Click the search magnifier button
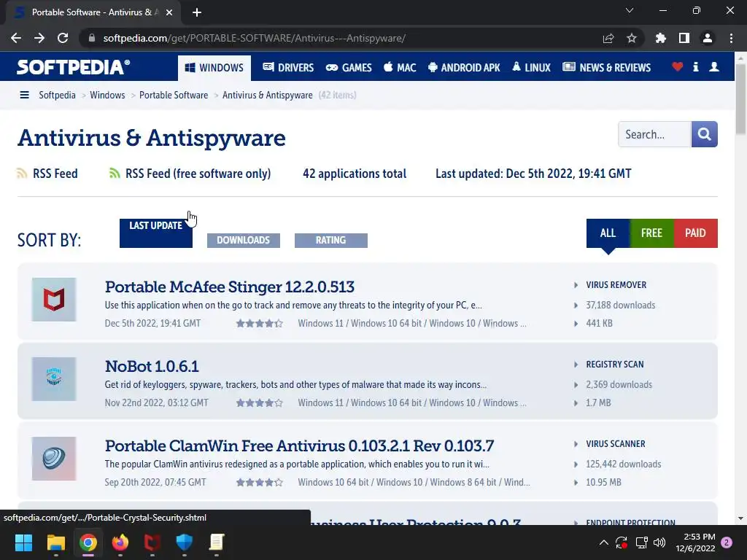The image size is (747, 560). 704,134
